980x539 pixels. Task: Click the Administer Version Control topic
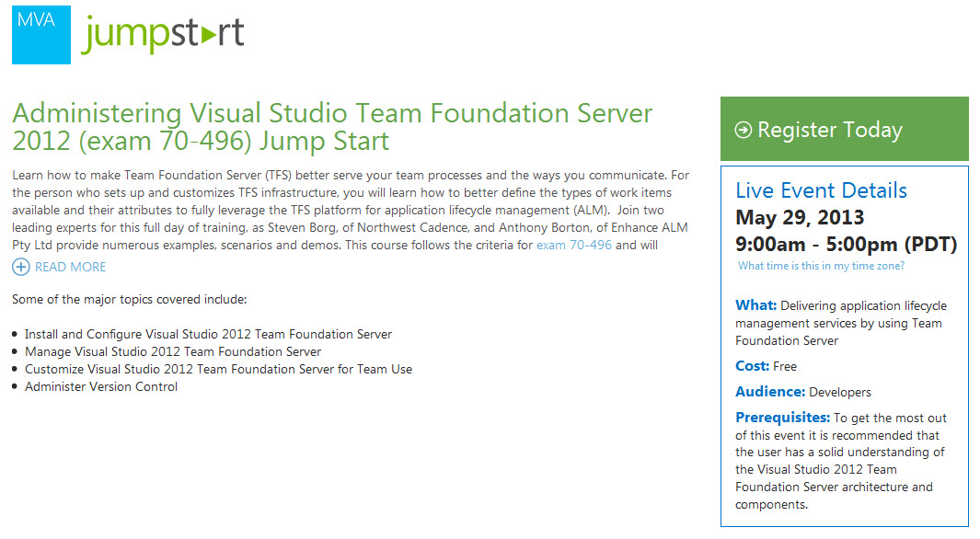101,386
